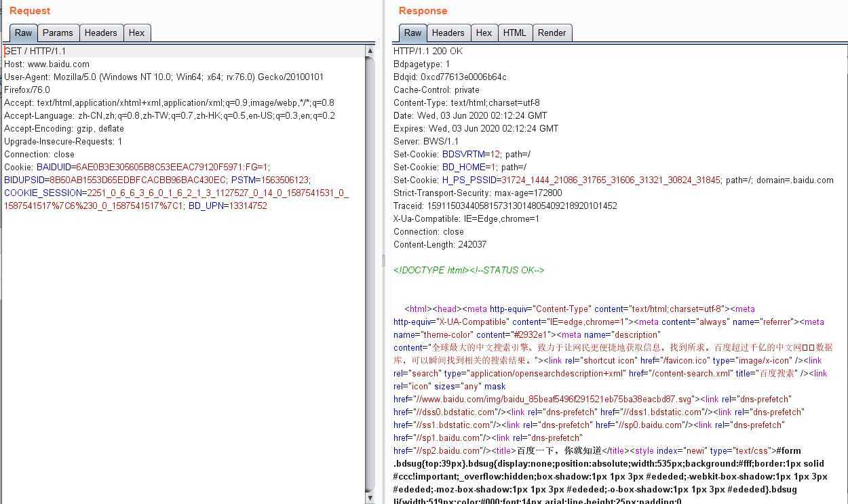Click the 'Content-Length: 242037' header
This screenshot has width=848, height=504.
click(440, 244)
